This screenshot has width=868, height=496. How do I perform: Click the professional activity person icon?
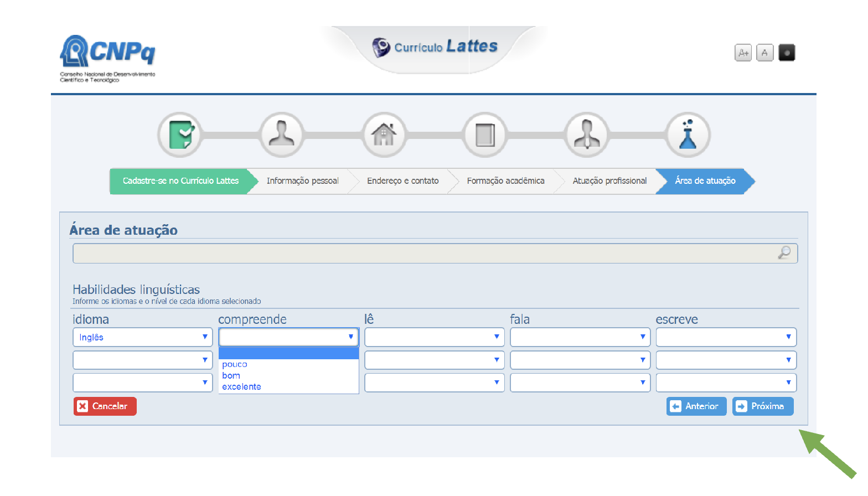tap(587, 135)
